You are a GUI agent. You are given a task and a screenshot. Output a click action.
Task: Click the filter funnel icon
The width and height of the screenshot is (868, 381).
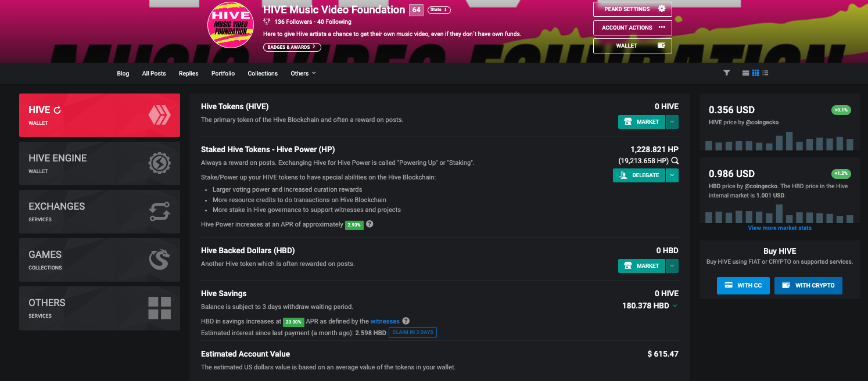(x=726, y=73)
